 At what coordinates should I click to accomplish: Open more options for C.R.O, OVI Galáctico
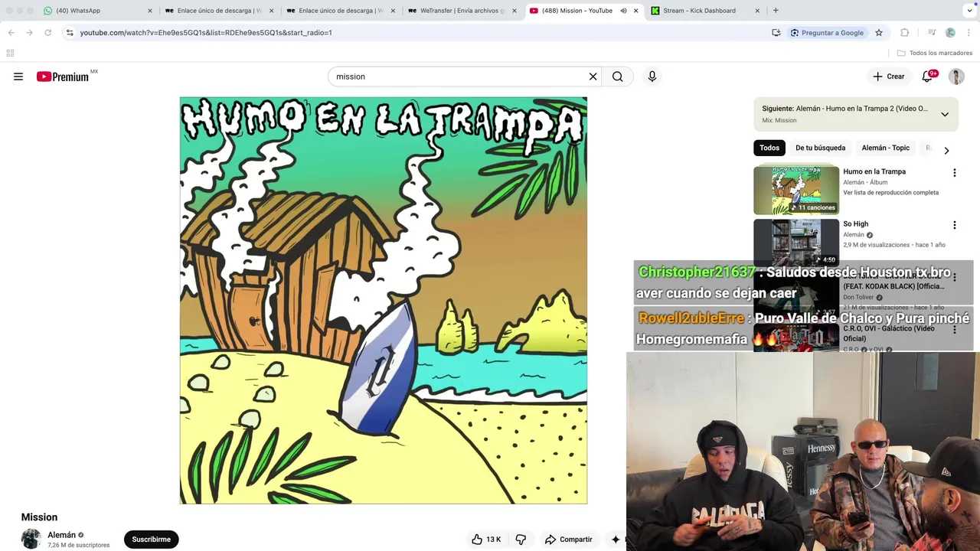tap(954, 330)
